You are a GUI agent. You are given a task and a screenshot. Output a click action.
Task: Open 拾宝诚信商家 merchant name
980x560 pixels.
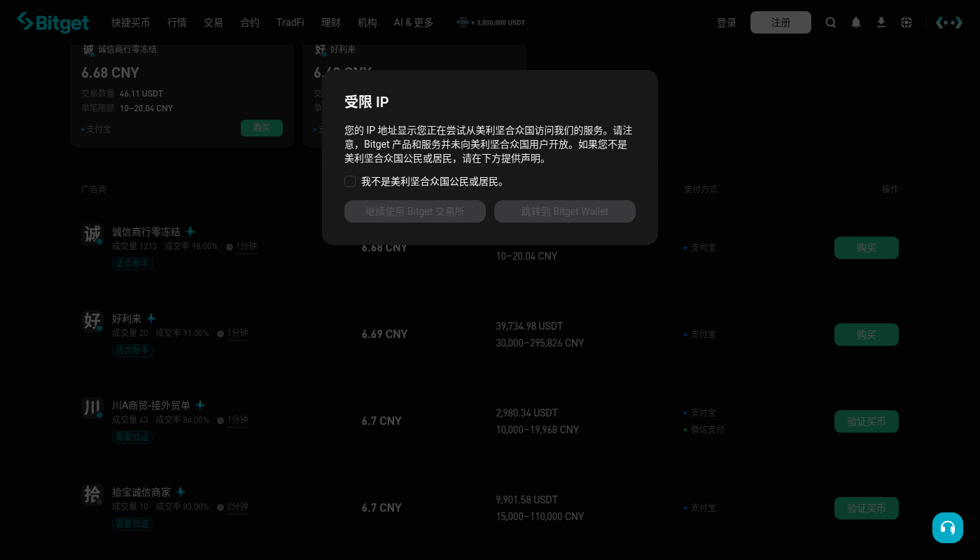click(x=141, y=492)
